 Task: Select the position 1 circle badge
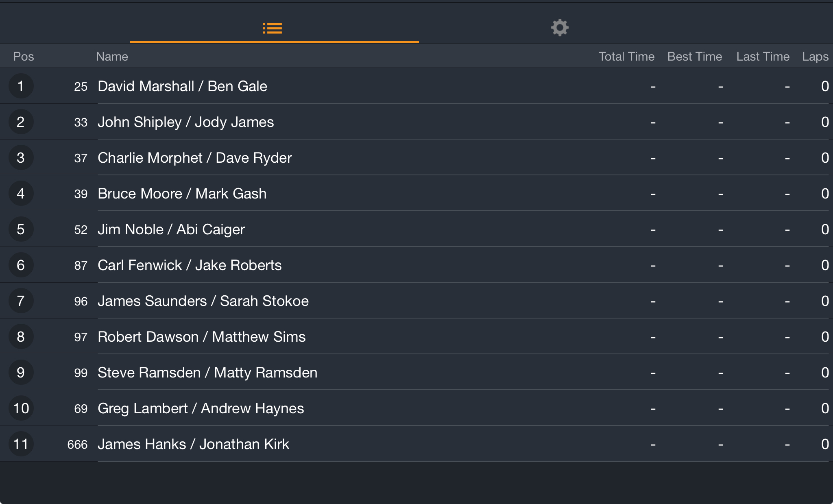pyautogui.click(x=21, y=86)
